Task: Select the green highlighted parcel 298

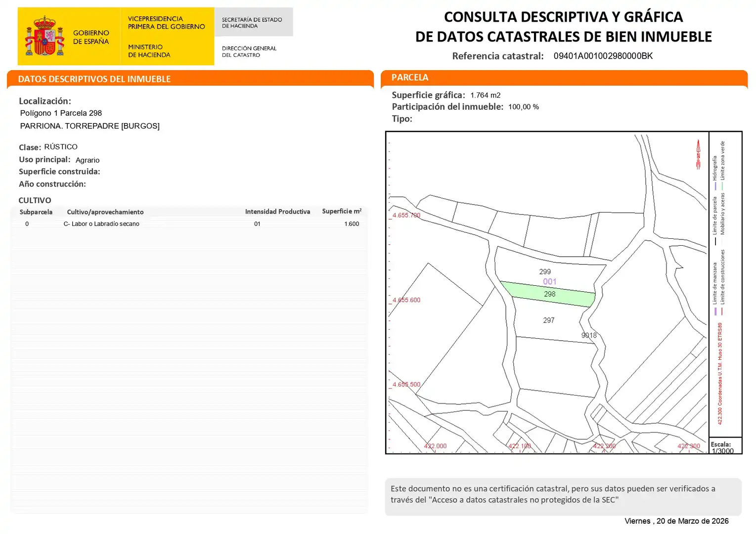Action: (x=548, y=294)
